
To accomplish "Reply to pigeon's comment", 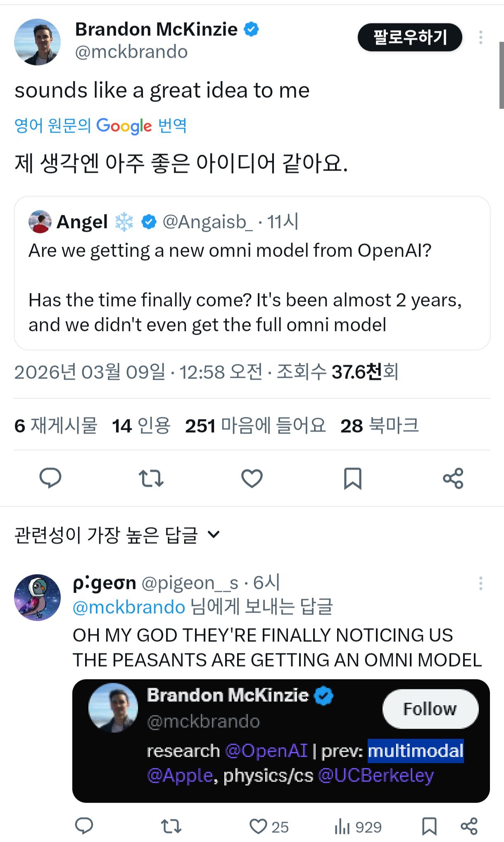I will pos(84,826).
